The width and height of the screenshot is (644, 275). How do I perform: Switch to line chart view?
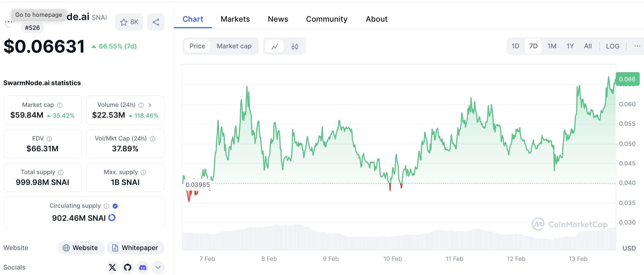point(275,46)
